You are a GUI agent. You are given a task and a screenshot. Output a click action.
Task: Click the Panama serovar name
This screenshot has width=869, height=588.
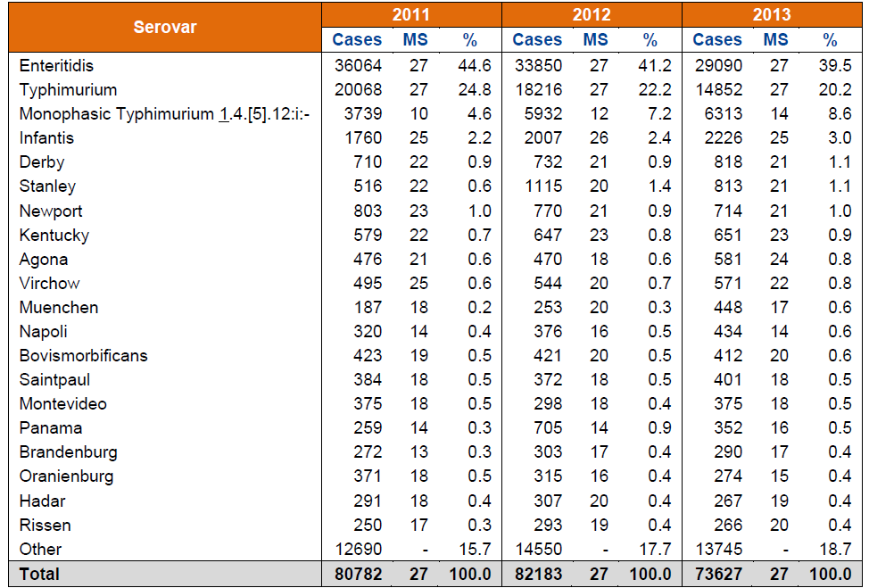pos(51,427)
